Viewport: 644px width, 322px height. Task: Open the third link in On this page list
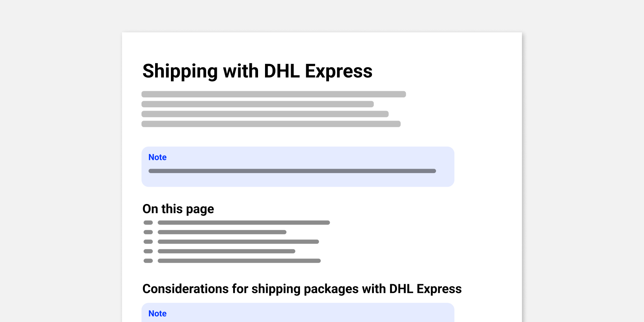tap(238, 241)
